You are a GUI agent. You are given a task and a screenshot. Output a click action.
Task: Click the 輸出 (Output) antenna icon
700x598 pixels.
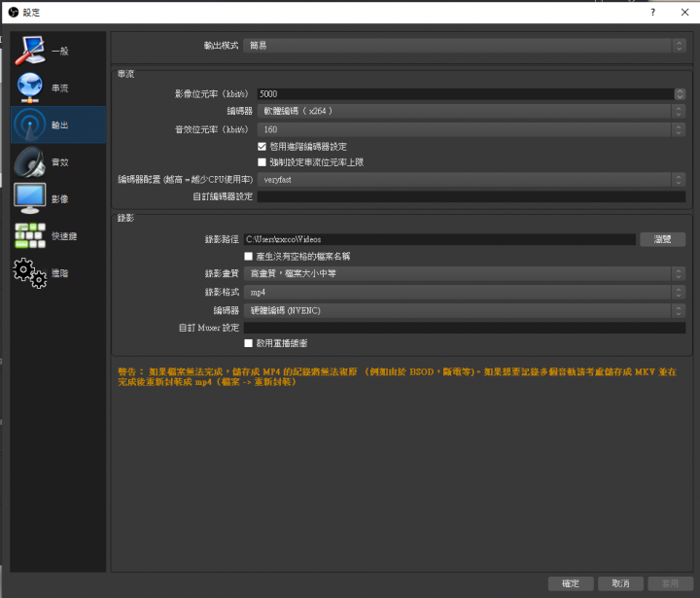pyautogui.click(x=29, y=124)
